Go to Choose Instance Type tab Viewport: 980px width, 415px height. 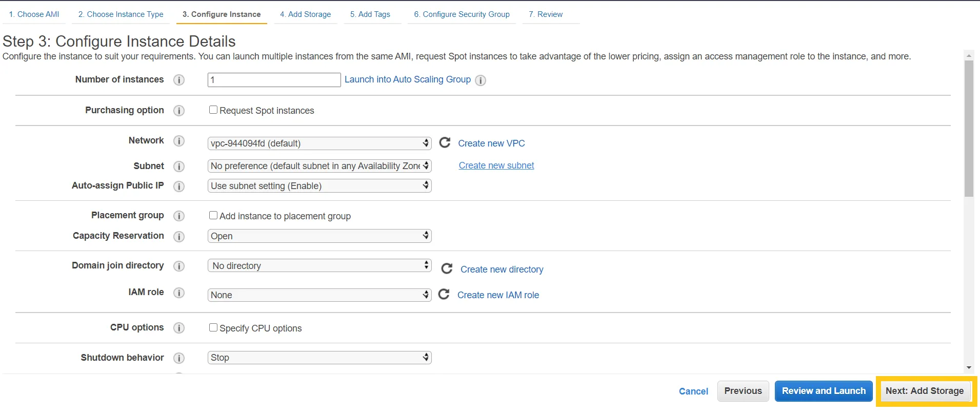pyautogui.click(x=121, y=14)
